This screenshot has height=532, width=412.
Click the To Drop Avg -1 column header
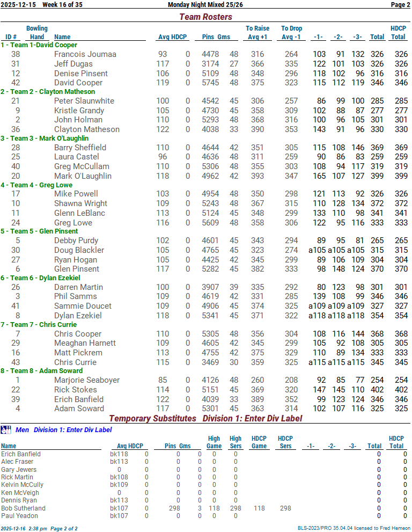point(291,33)
